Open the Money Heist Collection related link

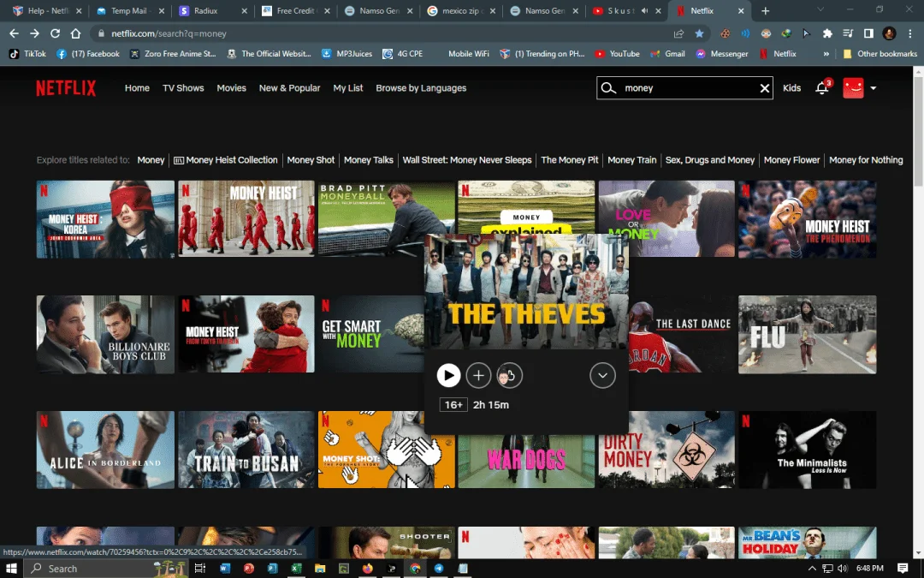click(226, 160)
